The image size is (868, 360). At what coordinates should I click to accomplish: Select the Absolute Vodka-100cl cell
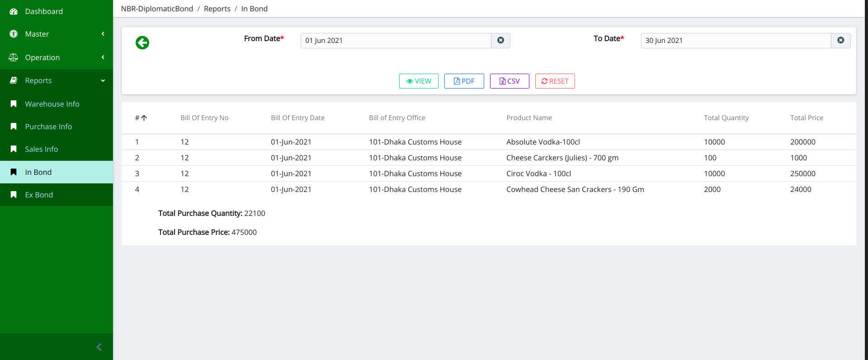[x=543, y=142]
